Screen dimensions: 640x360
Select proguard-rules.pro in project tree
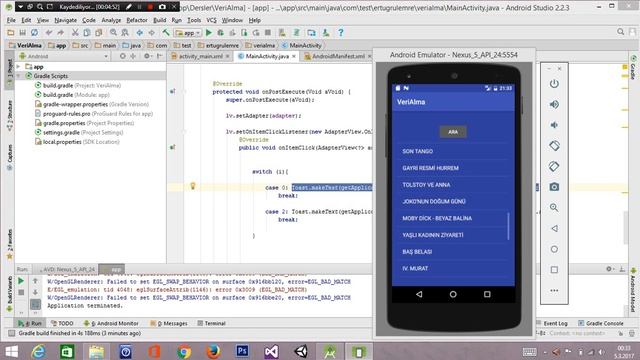[93, 113]
